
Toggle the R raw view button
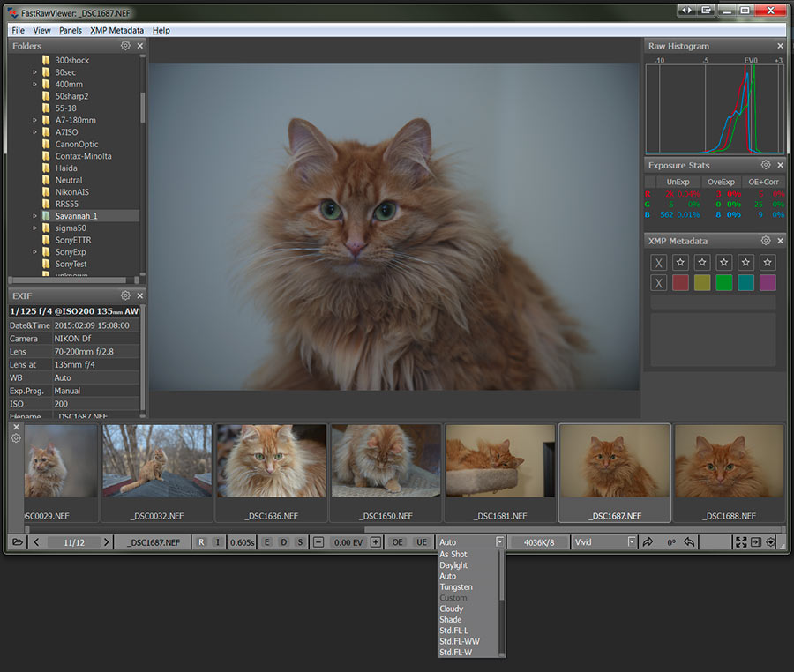point(201,542)
